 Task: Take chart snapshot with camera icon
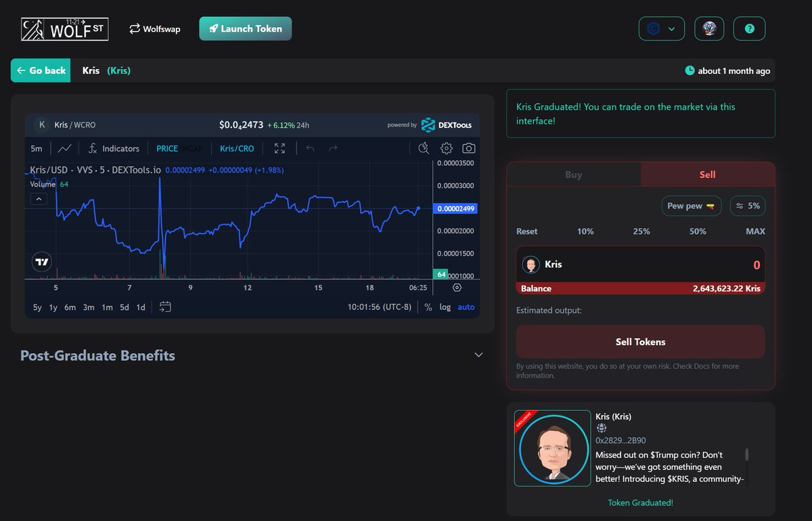click(x=469, y=148)
